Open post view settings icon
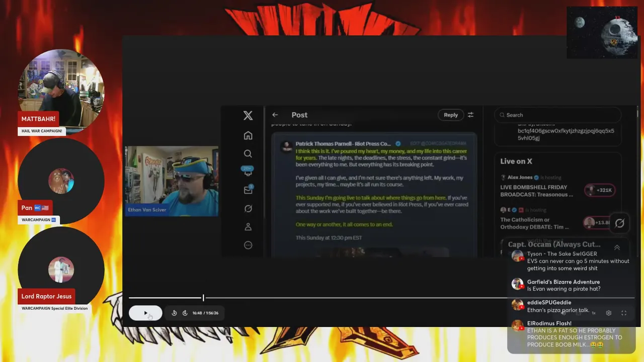The image size is (644, 362). 471,115
